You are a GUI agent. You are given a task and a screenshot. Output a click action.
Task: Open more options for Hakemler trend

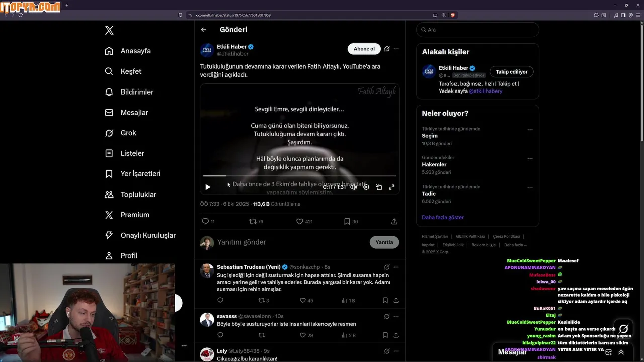pos(530,158)
